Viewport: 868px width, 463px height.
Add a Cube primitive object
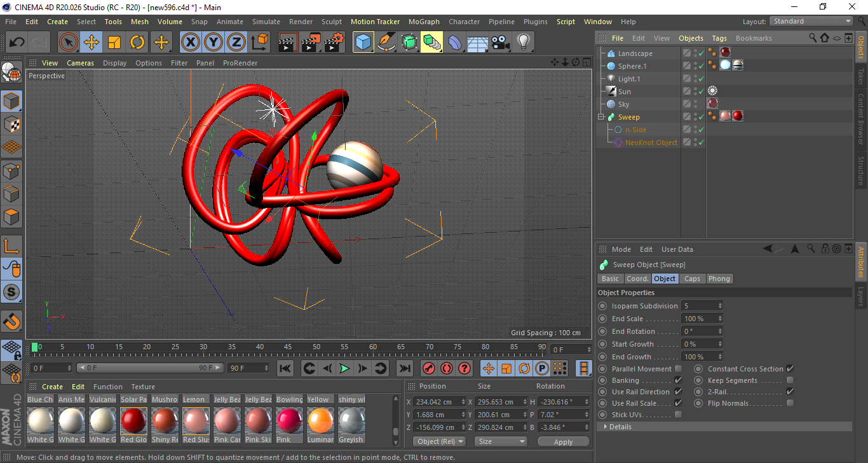click(363, 43)
